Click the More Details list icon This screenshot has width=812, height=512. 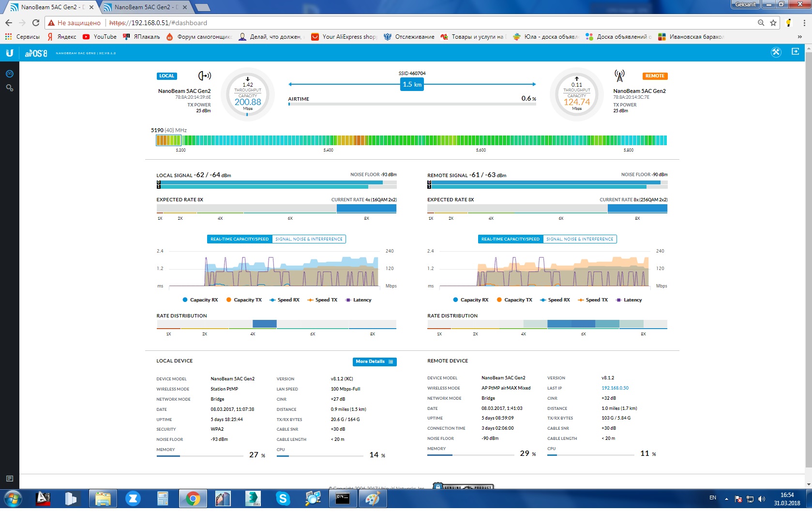[391, 362]
